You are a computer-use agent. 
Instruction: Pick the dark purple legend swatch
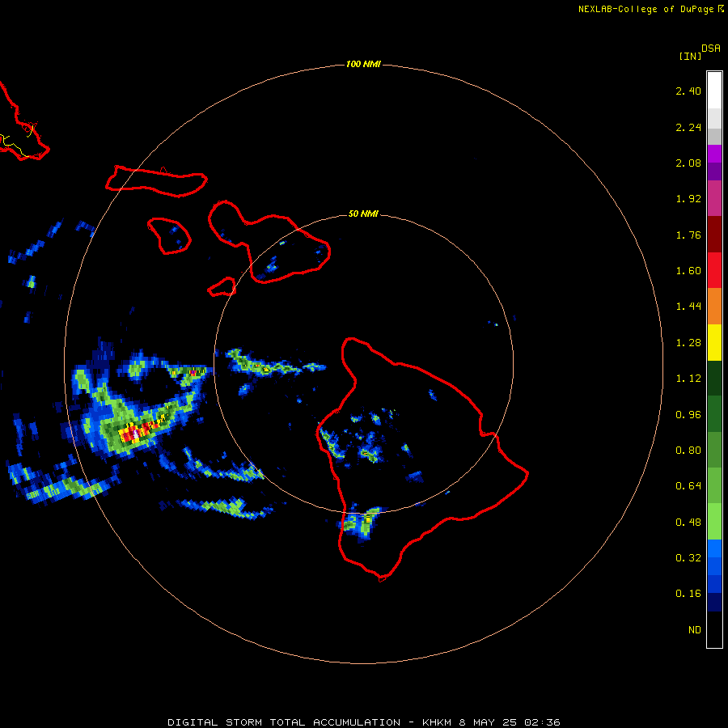pos(714,171)
